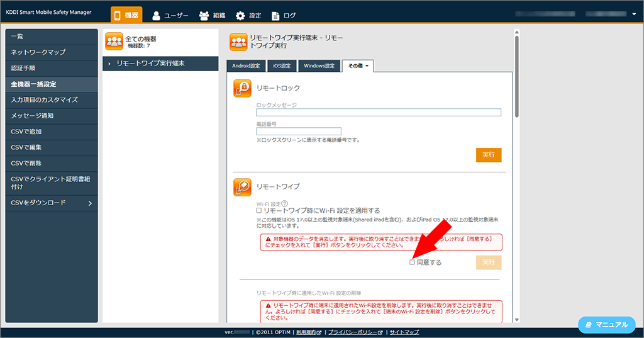Open 認証手順 in sidebar
Viewport: 644px width, 338px height.
click(x=52, y=68)
